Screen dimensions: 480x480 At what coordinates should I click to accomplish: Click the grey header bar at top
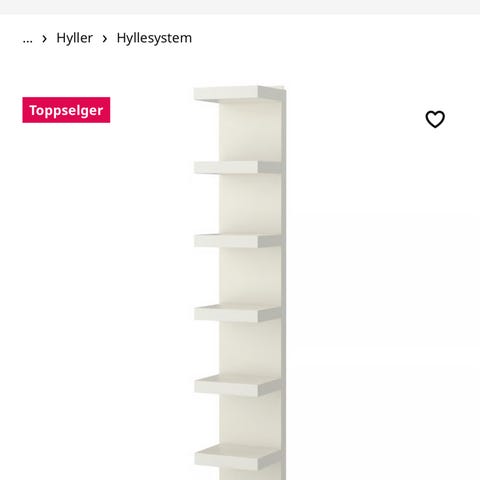(240, 7)
